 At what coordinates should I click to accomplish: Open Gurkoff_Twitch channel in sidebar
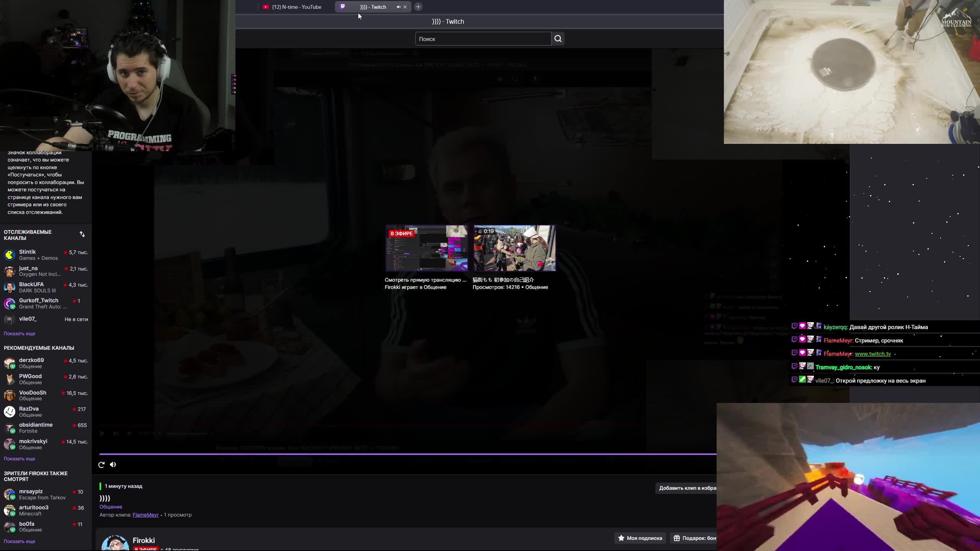point(46,303)
